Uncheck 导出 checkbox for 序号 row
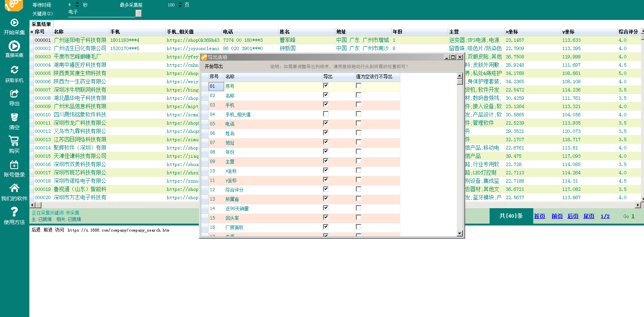 (x=326, y=85)
